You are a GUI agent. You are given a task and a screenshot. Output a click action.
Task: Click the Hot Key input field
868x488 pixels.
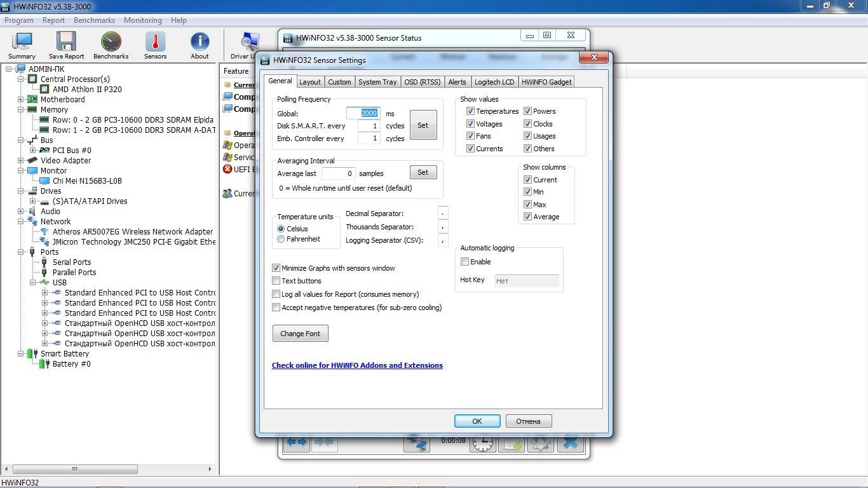point(527,281)
